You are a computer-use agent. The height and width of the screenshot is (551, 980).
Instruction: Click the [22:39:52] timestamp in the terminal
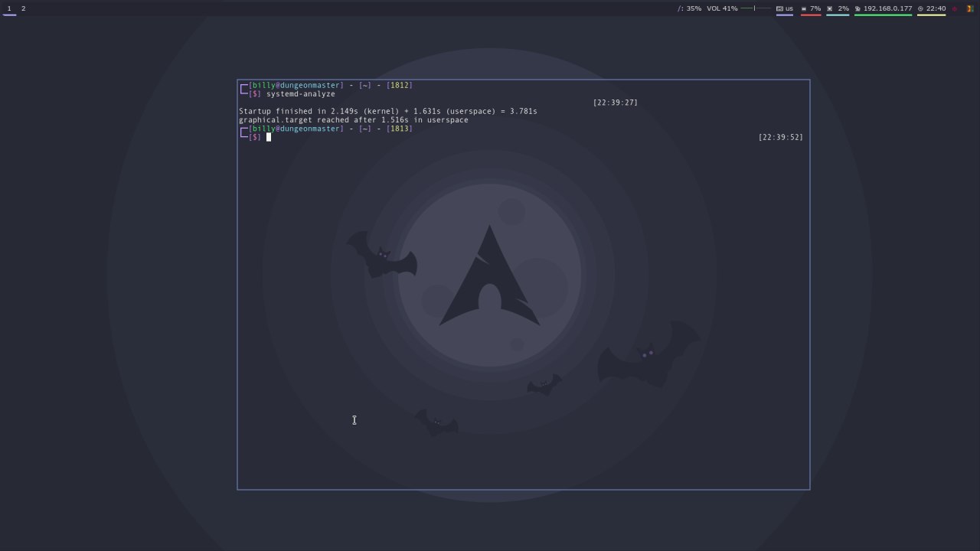[781, 137]
